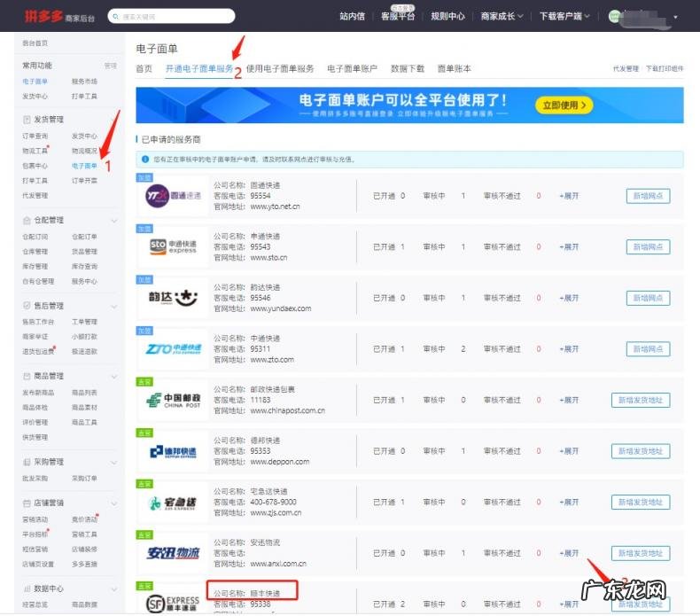Click the user avatar in top bar

[x=616, y=16]
